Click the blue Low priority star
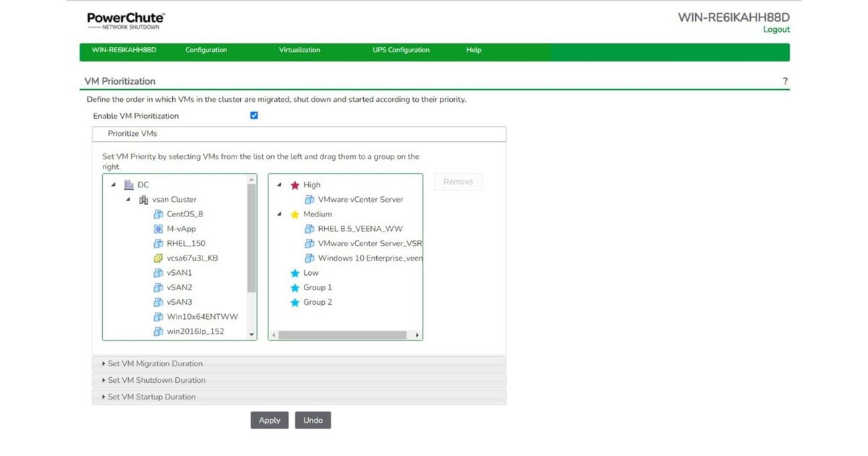868x456 pixels. pyautogui.click(x=294, y=273)
